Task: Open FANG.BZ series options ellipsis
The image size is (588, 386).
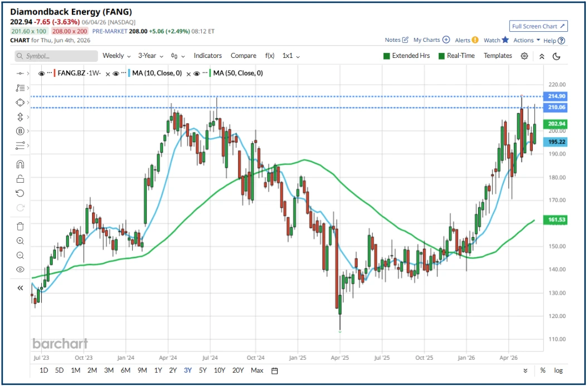Action: tap(49, 73)
